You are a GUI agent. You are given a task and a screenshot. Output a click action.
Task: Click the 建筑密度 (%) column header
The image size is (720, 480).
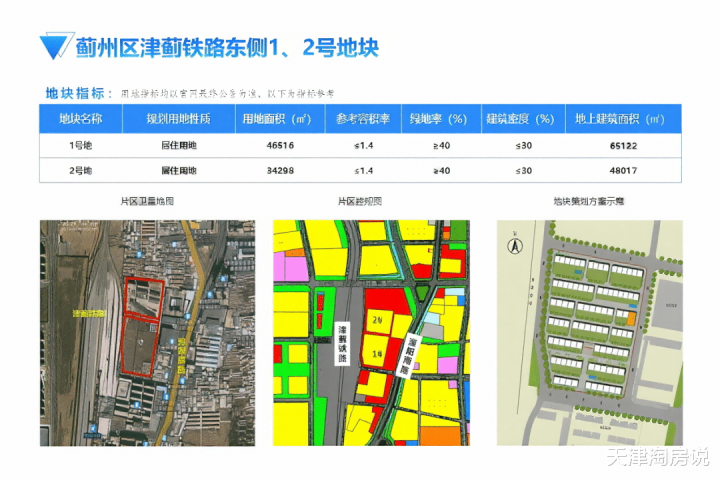click(x=523, y=119)
